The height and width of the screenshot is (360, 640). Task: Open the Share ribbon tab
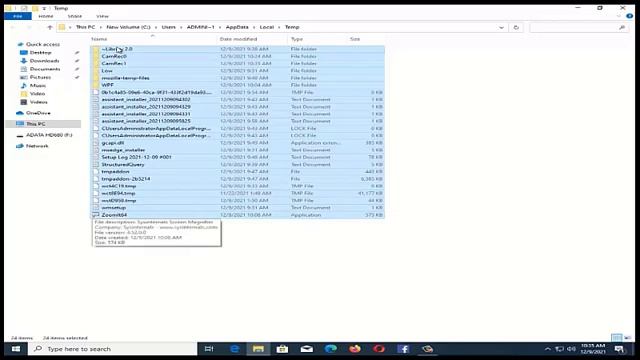click(x=75, y=16)
